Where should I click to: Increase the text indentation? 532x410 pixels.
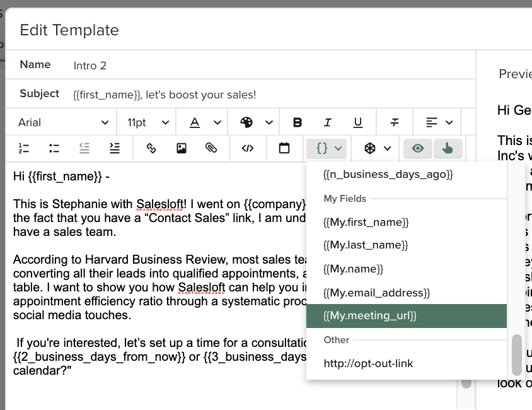click(115, 149)
